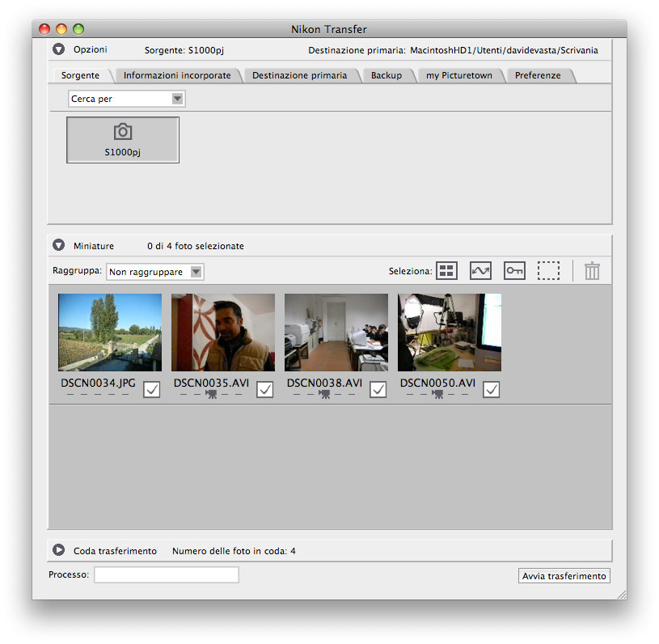Toggle the checkbox for DSCN0038.AVI
The image size is (659, 644).
pyautogui.click(x=378, y=389)
